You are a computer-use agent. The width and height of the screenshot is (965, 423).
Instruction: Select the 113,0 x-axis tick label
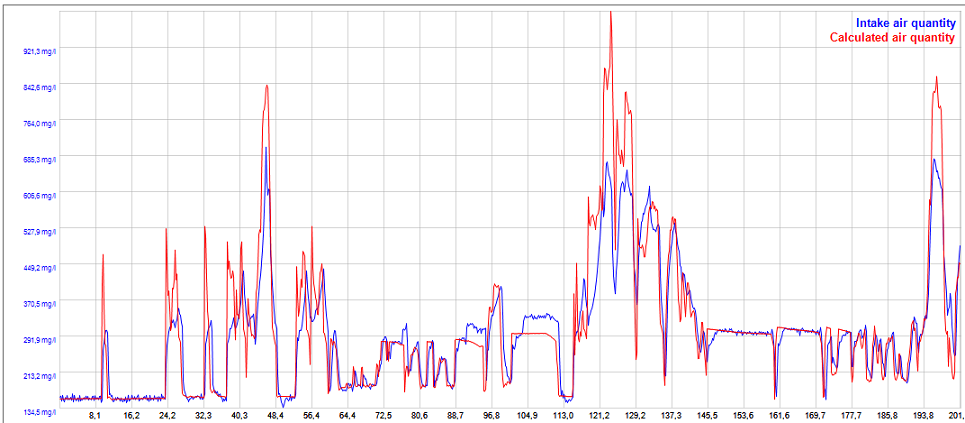(563, 415)
